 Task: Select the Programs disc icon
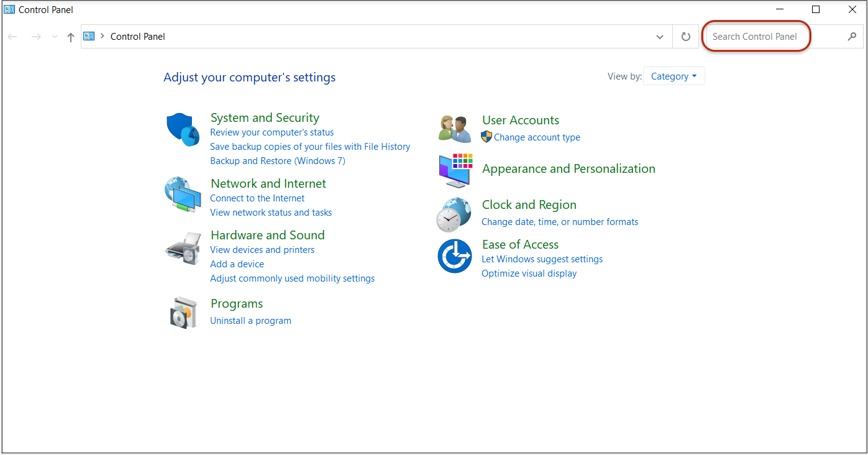pyautogui.click(x=182, y=312)
